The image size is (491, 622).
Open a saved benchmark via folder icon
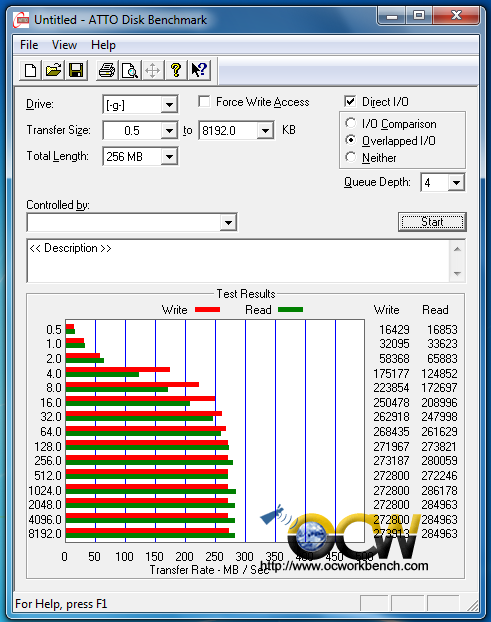click(x=53, y=71)
